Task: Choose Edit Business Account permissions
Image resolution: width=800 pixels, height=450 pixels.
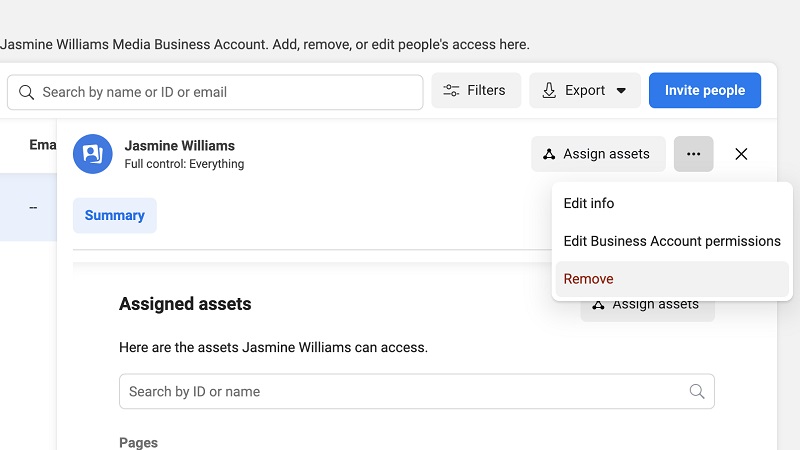Action: (x=671, y=241)
